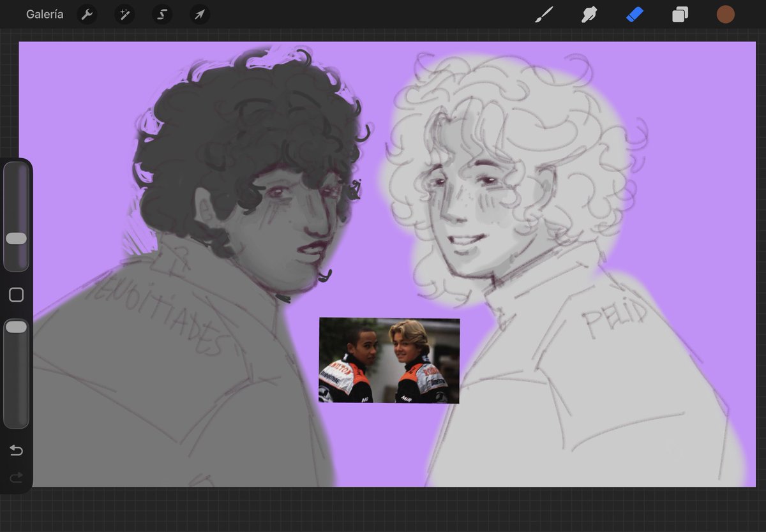The height and width of the screenshot is (532, 766).
Task: Redo the last undone action
Action: [x=17, y=477]
